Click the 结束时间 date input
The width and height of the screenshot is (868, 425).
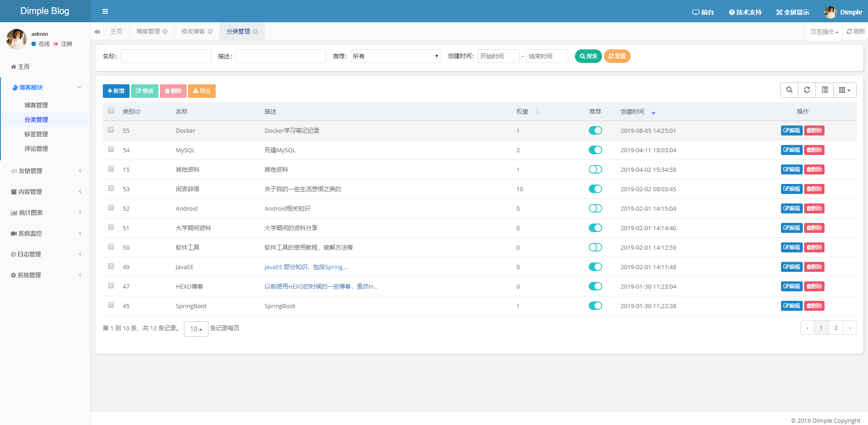[x=547, y=56]
